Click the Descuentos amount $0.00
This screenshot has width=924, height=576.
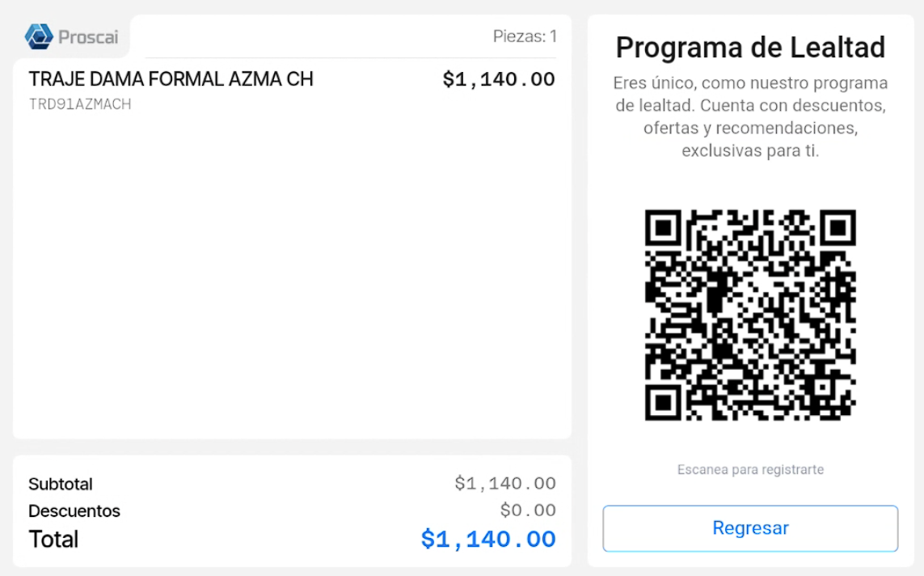[528, 510]
